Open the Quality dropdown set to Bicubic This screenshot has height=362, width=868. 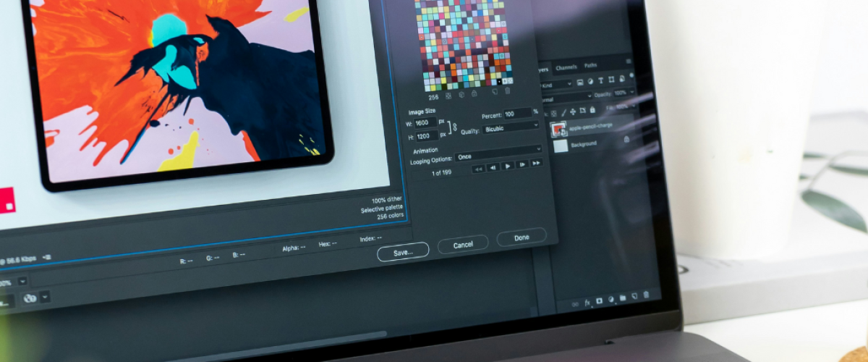coord(511,127)
